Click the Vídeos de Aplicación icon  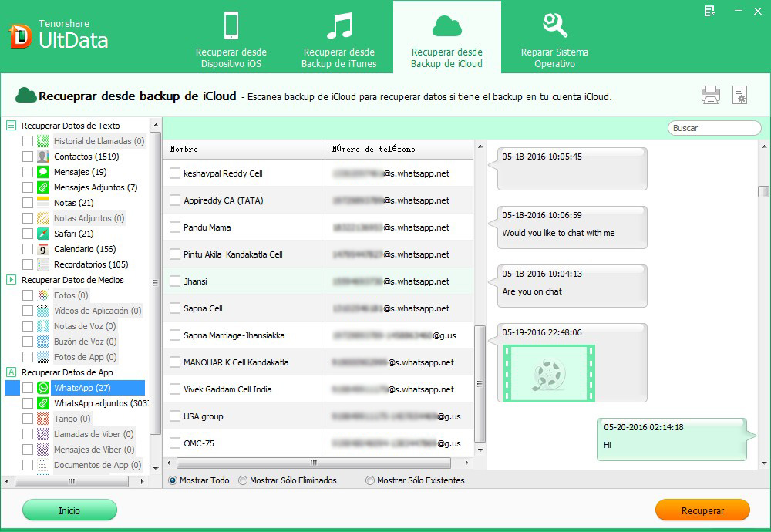43,311
